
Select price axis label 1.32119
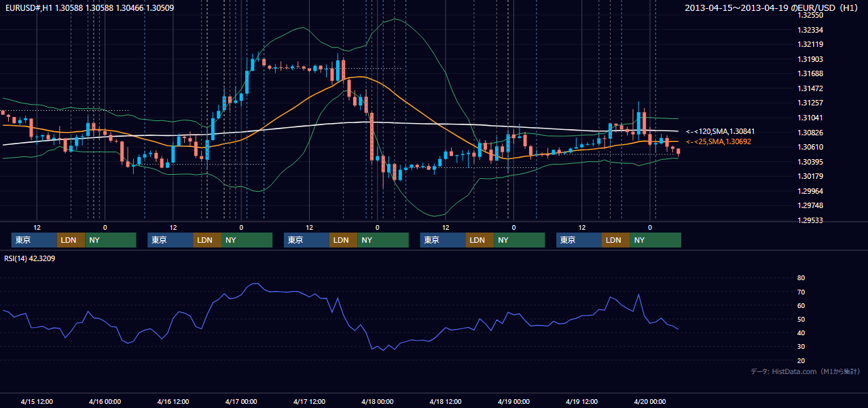(810, 44)
